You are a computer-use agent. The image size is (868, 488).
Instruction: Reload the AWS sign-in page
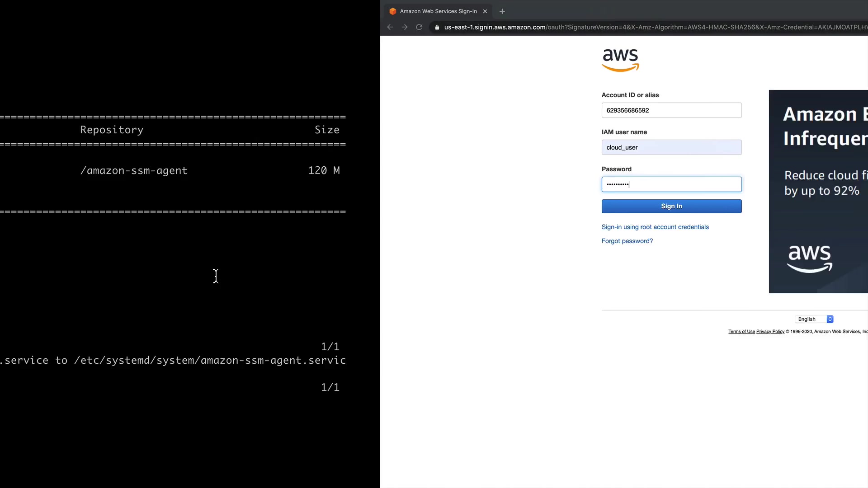pyautogui.click(x=419, y=27)
